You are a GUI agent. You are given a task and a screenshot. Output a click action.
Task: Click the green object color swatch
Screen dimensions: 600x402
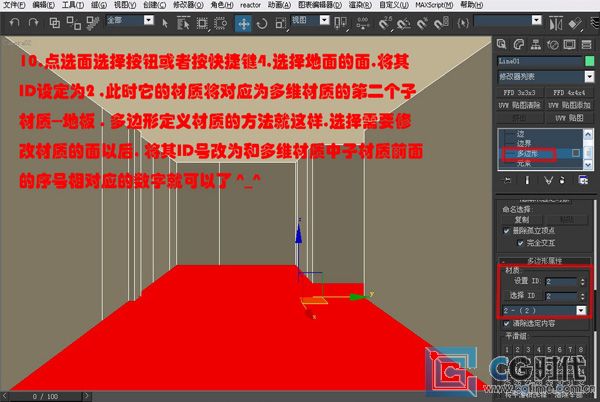pos(590,61)
